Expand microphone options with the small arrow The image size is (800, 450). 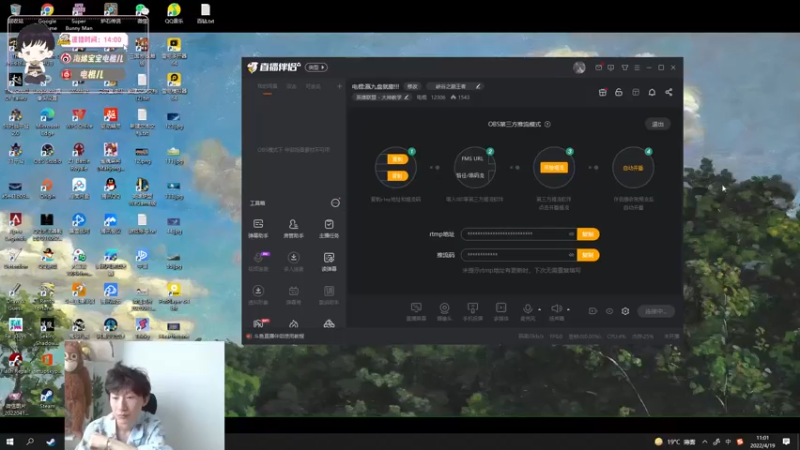point(539,309)
